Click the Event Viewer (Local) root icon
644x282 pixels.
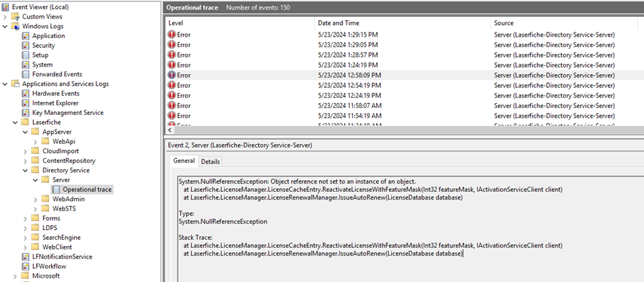point(6,7)
